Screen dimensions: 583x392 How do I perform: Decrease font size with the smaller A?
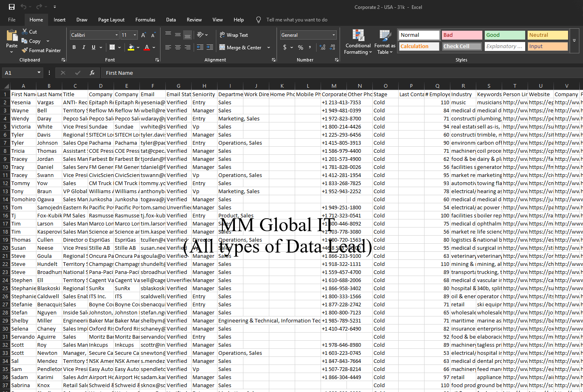[153, 35]
